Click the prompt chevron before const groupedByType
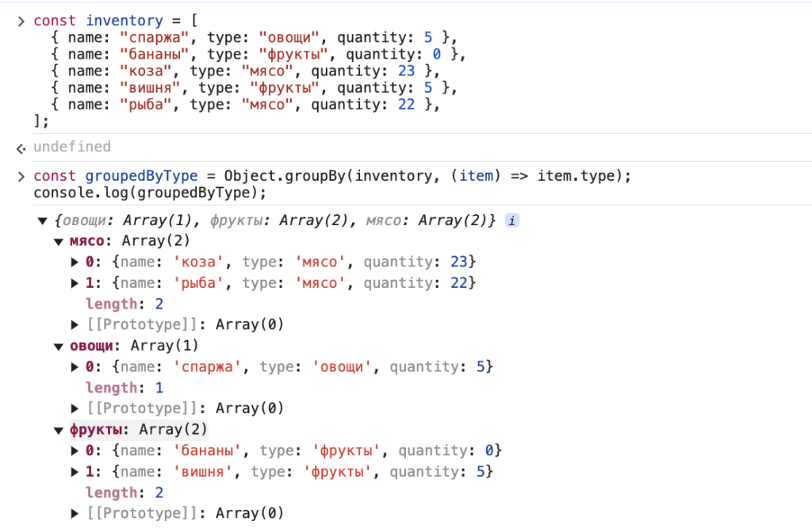Image resolution: width=812 pixels, height=529 pixels. (21, 177)
